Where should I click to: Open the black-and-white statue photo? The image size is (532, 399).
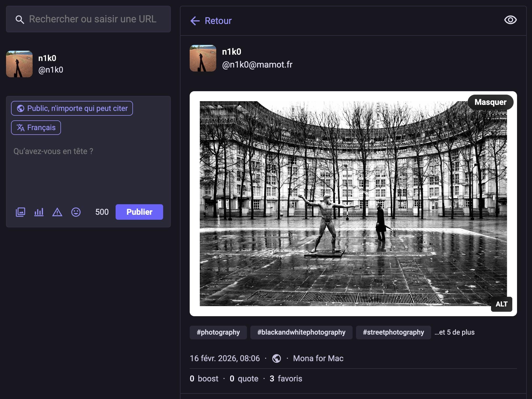pyautogui.click(x=353, y=203)
